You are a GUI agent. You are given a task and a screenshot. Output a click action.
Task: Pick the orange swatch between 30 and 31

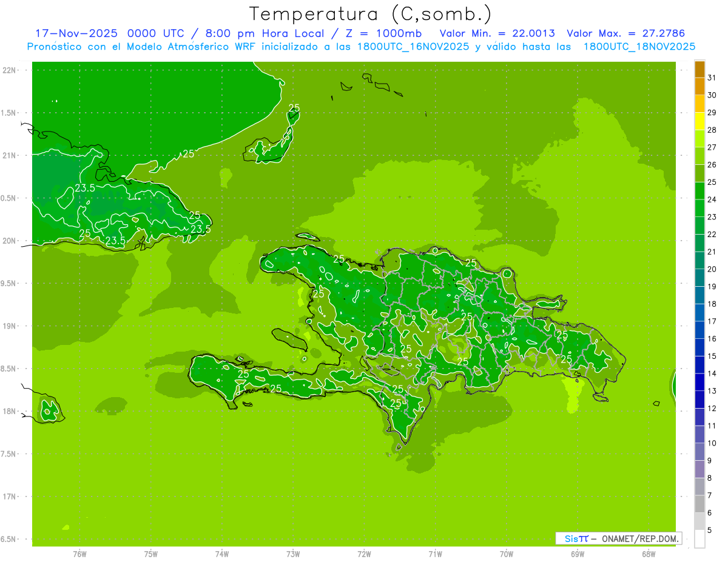pos(699,87)
